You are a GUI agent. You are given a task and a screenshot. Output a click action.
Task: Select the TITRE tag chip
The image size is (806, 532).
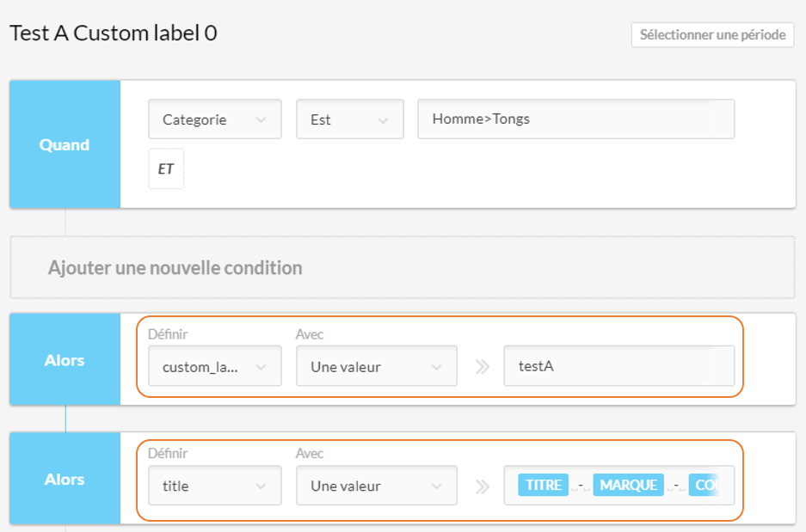pyautogui.click(x=543, y=486)
